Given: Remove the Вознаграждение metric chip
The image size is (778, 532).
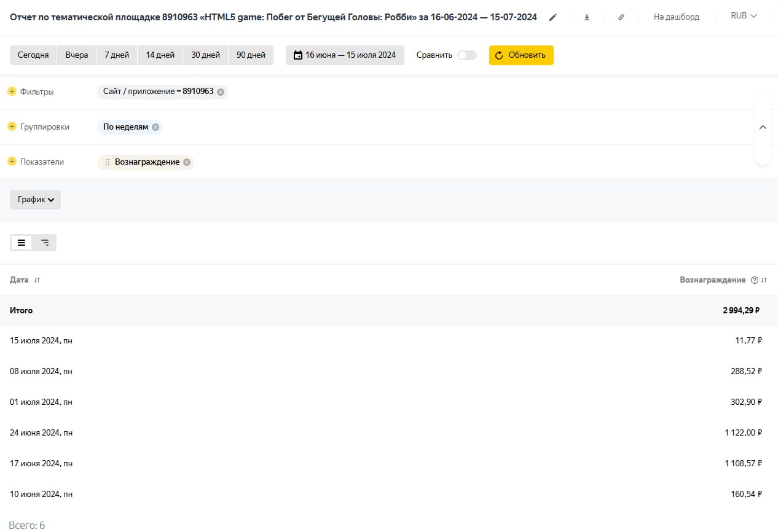Looking at the screenshot, I should click(187, 162).
